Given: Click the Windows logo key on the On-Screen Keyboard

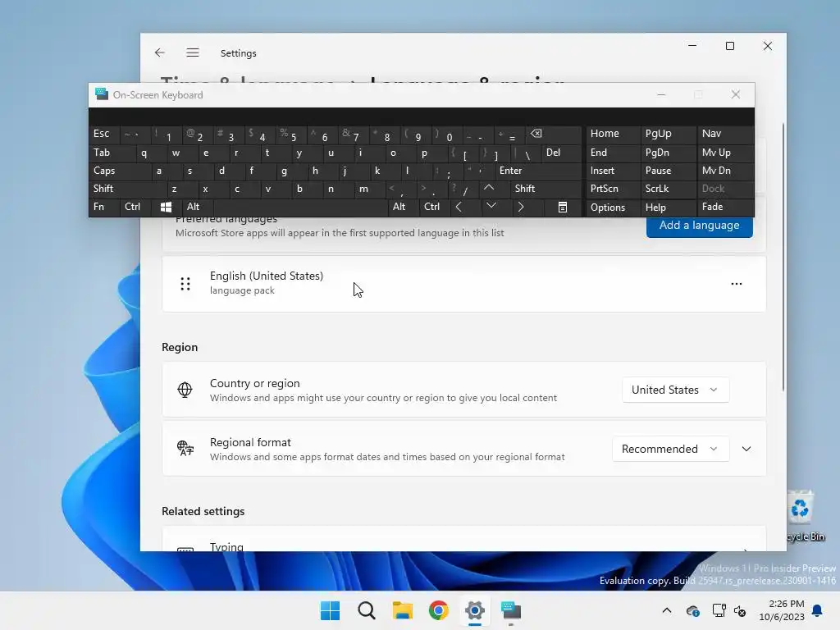Looking at the screenshot, I should (x=166, y=208).
